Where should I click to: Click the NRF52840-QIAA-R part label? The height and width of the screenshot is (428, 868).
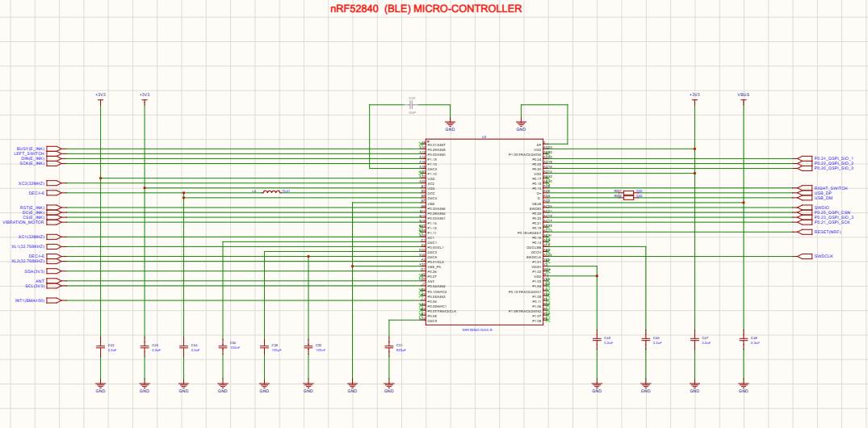tap(477, 330)
